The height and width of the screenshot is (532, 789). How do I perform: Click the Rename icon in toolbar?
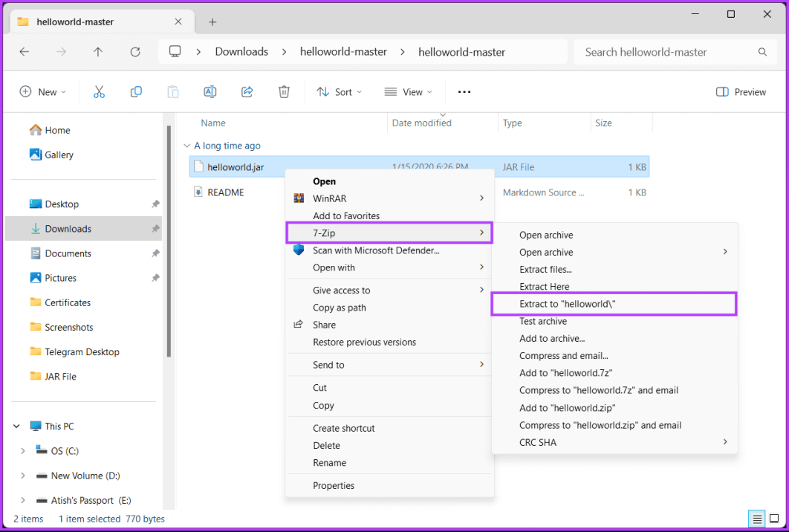pyautogui.click(x=210, y=92)
